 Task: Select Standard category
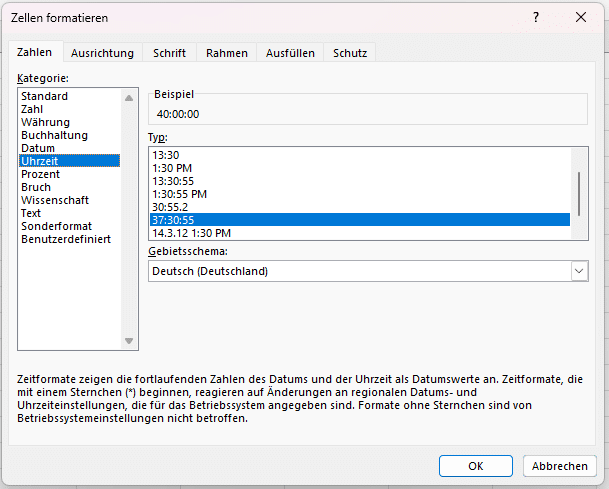click(70, 96)
